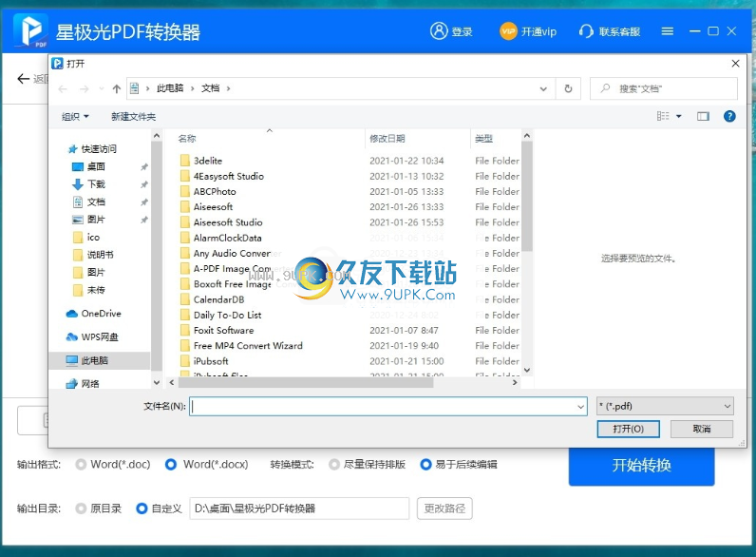Screen dimensions: 756x557
Task: Click the 下载 download arrow icon
Action: pos(78,184)
